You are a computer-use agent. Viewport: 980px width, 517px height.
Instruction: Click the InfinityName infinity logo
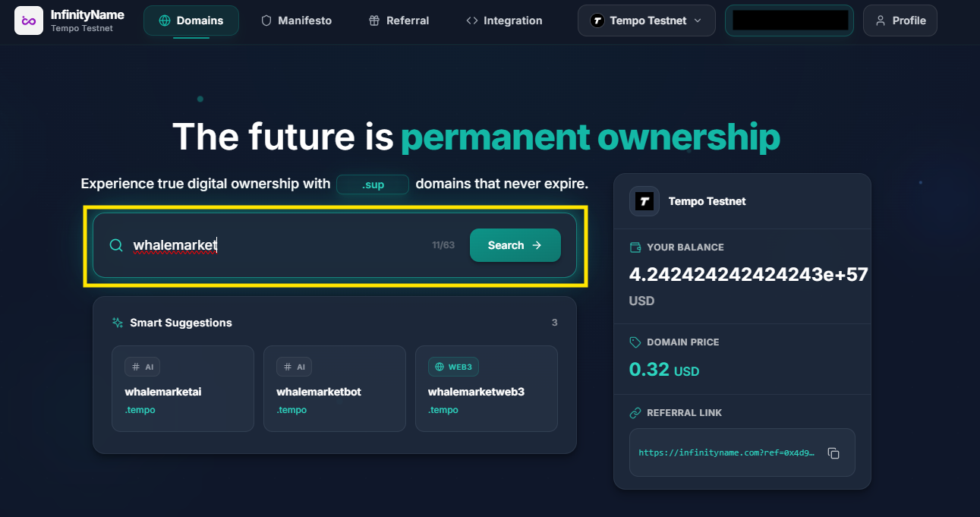coord(28,20)
